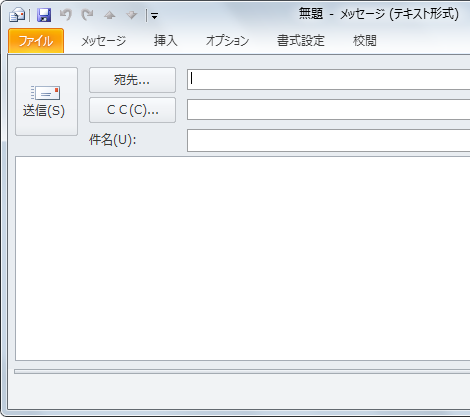The height and width of the screenshot is (417, 470).
Task: Click the CC(C)... button
Action: tap(132, 110)
